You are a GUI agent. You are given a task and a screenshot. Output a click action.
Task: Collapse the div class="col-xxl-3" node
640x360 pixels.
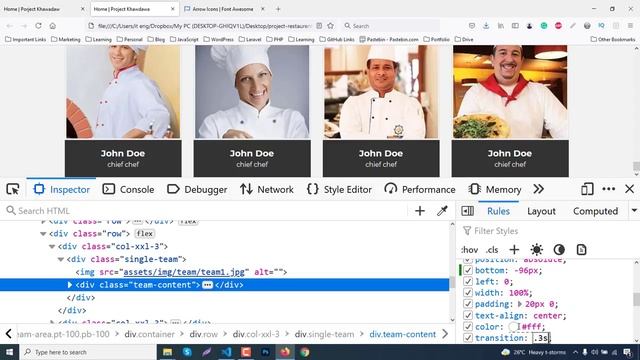52,247
